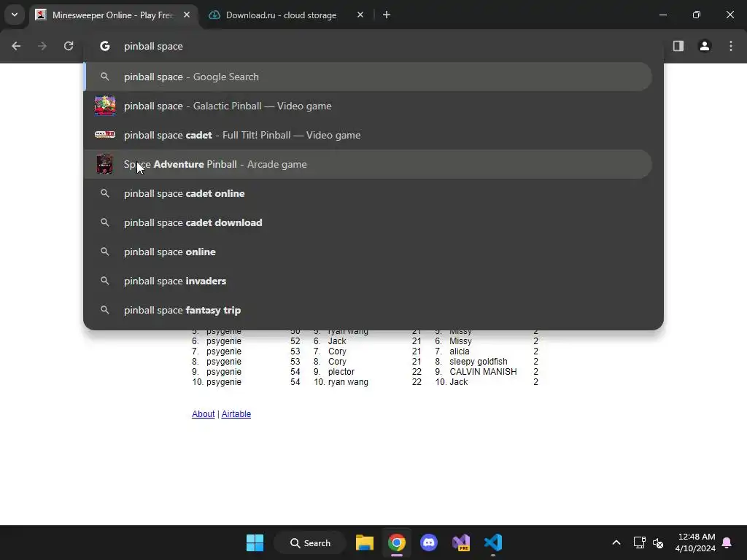Click the Space Adventure Pinball thumbnail image
Viewport: 747px width, 560px height.
[x=105, y=164]
